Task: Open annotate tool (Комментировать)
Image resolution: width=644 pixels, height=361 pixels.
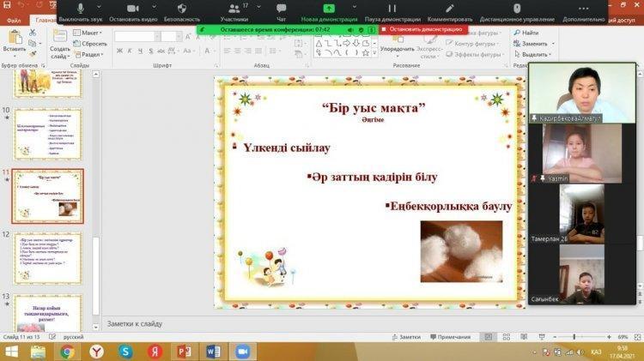Action: point(450,12)
